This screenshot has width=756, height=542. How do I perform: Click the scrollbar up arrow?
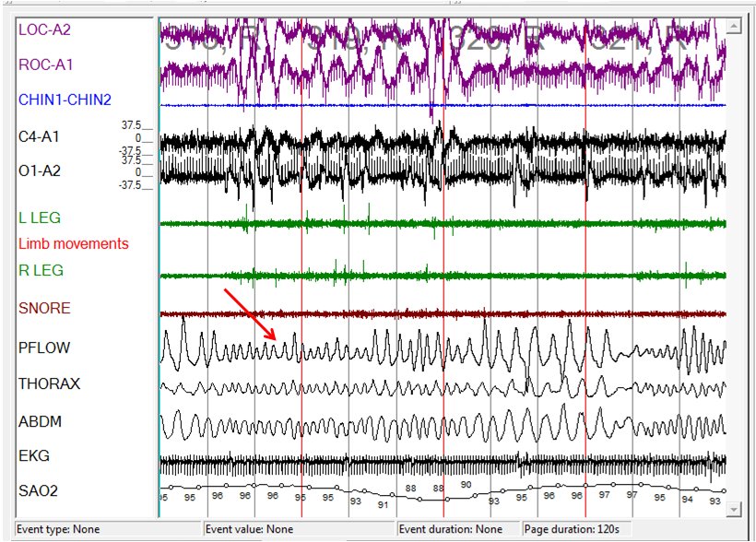point(734,28)
